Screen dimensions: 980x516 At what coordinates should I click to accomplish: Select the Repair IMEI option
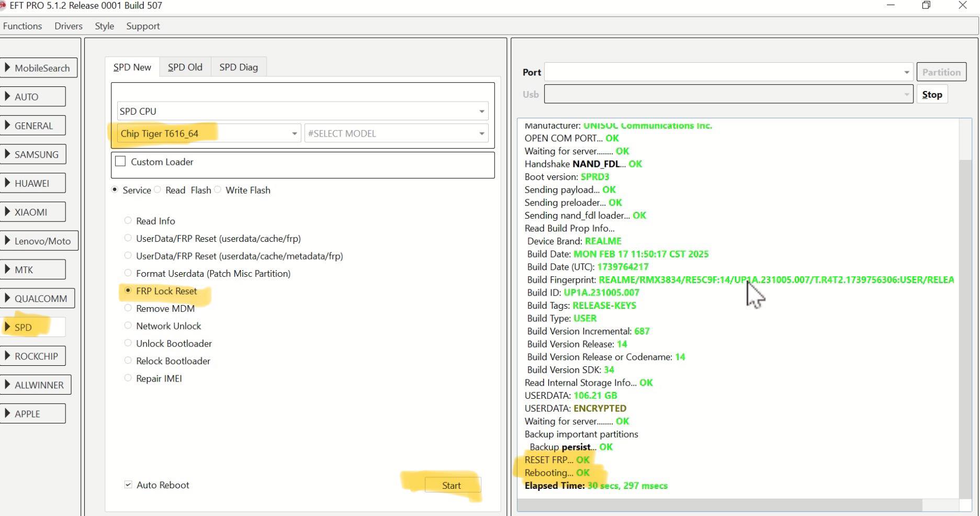coord(128,378)
